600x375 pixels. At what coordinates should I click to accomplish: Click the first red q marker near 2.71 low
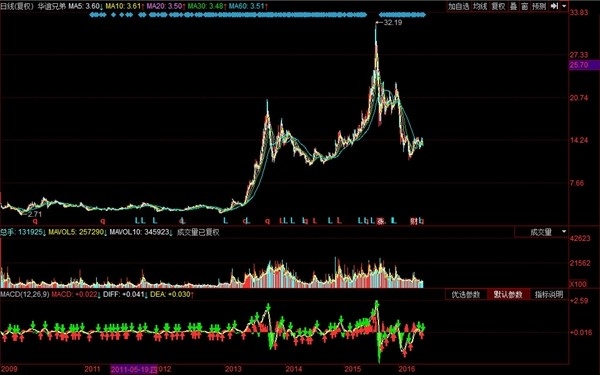coord(35,221)
